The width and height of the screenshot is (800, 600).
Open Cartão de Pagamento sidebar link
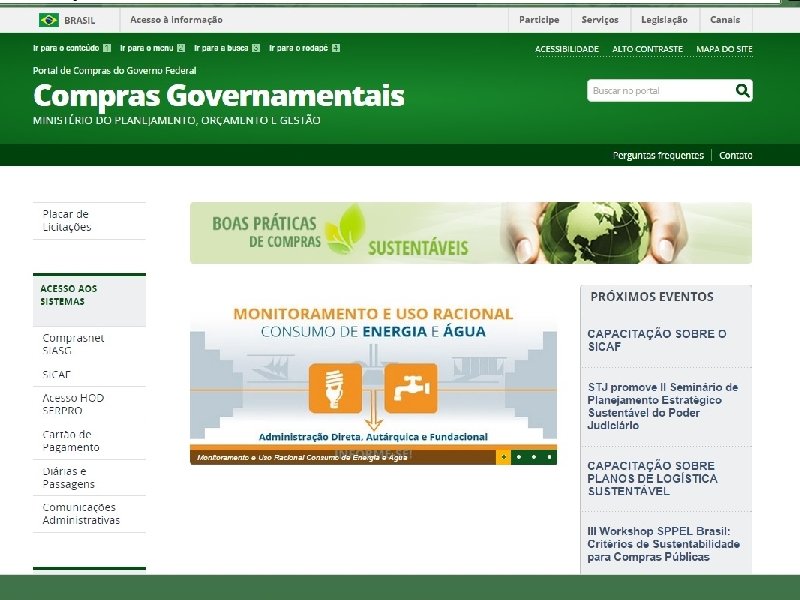pyautogui.click(x=71, y=441)
